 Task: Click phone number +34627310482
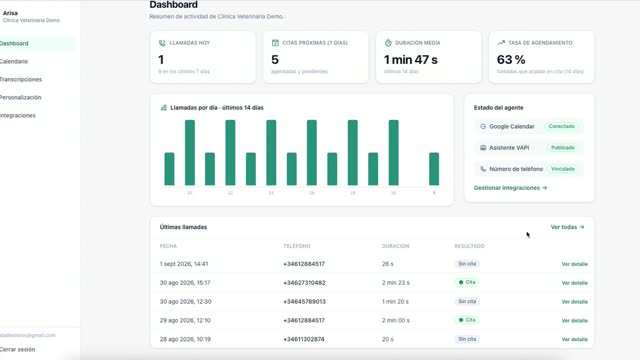(x=304, y=283)
